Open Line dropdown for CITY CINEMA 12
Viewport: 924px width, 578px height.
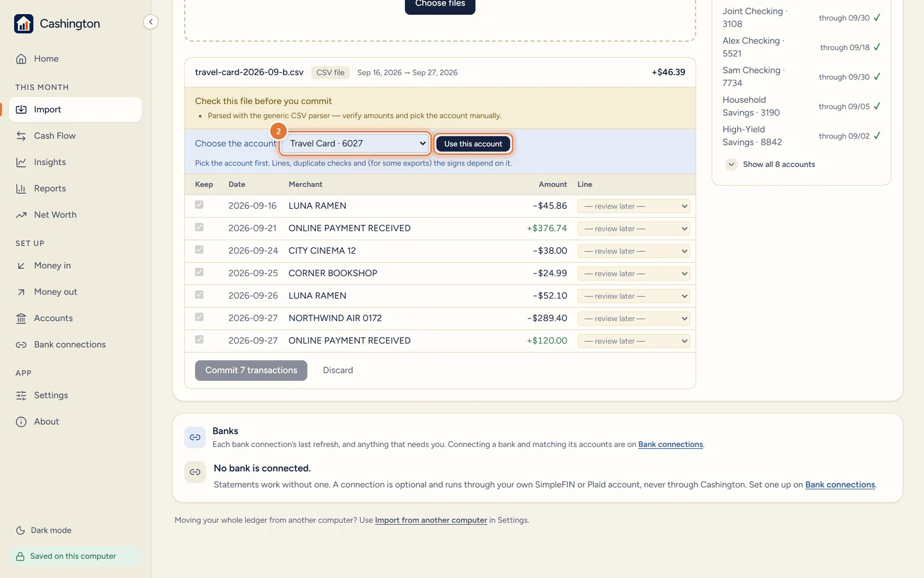coord(634,251)
